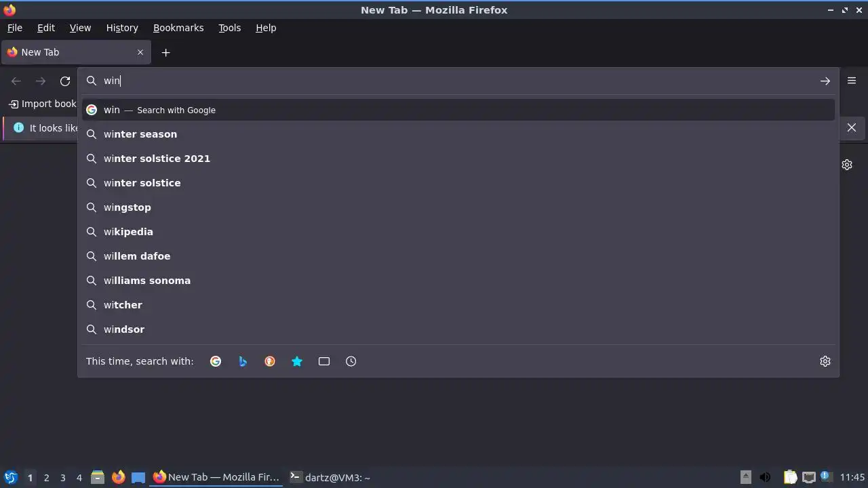The image size is (868, 488).
Task: Activate the Firefox New Tab taskbar entry
Action: (217, 477)
